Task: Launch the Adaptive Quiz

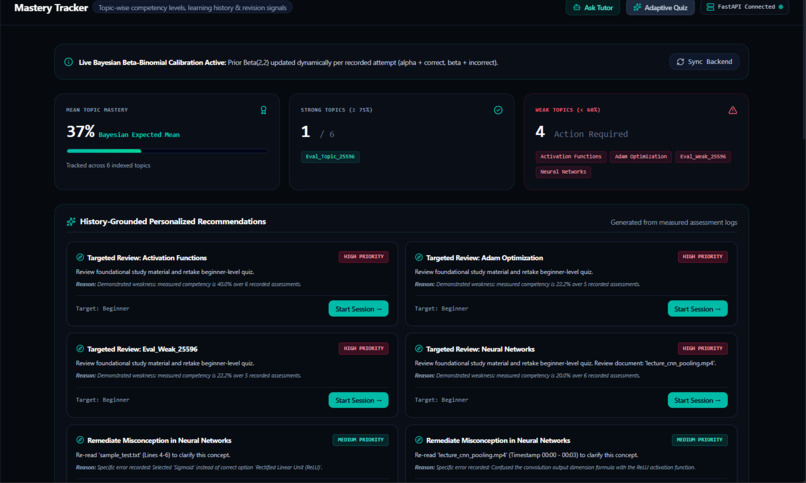Action: (660, 7)
